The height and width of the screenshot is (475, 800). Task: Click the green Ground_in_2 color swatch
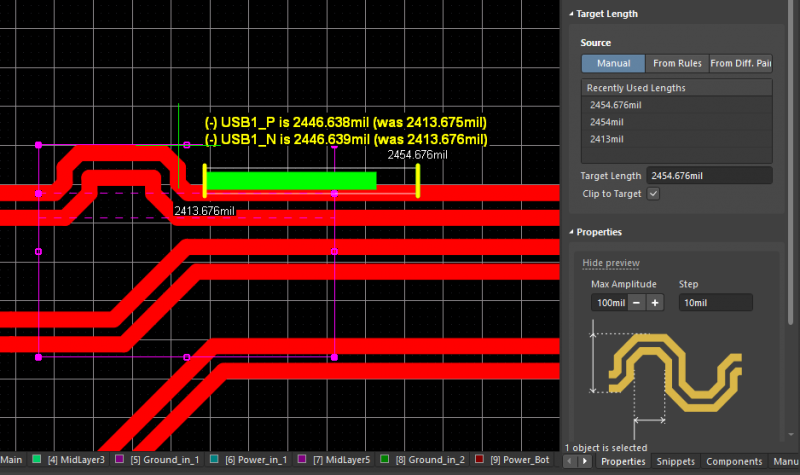pyautogui.click(x=385, y=459)
